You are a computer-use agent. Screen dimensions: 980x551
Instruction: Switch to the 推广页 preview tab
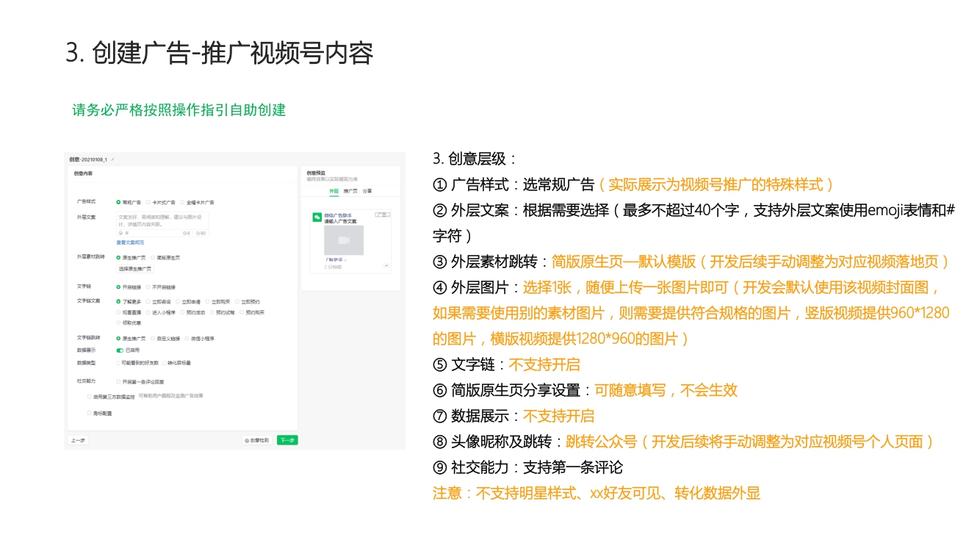coord(350,191)
